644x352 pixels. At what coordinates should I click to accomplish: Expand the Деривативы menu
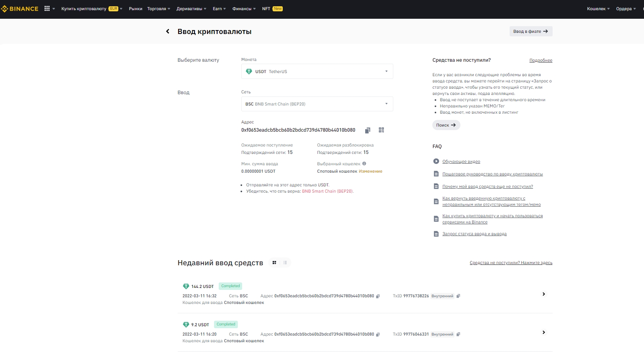click(x=191, y=9)
